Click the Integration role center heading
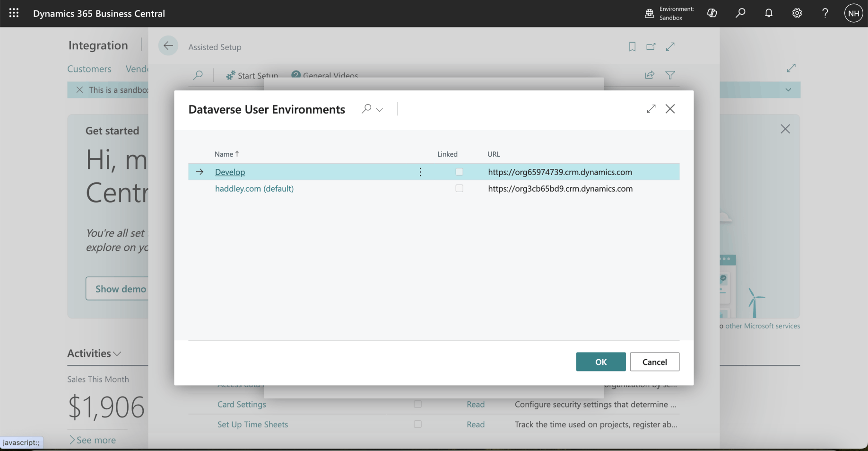Screen dimensions: 868x451 [x=98, y=45]
